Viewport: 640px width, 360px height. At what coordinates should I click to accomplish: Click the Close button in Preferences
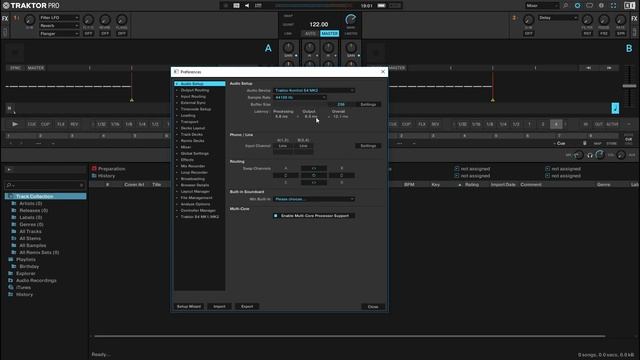[x=373, y=307]
